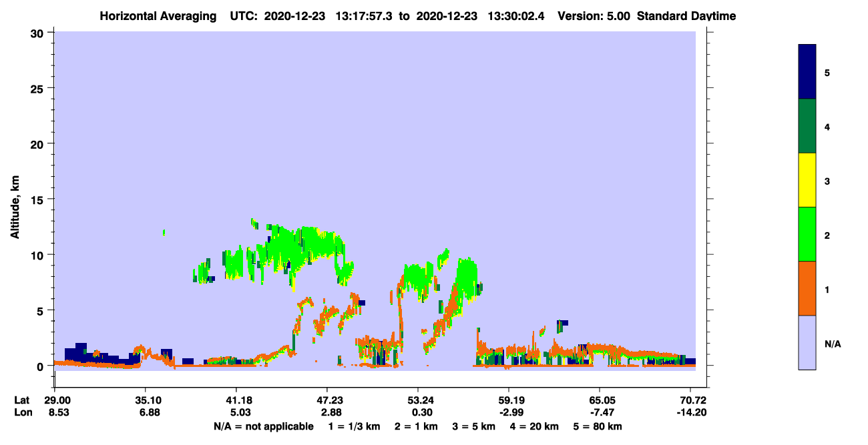Click the color bar label 5
Image resolution: width=868 pixels, height=445 pixels.
[x=827, y=72]
